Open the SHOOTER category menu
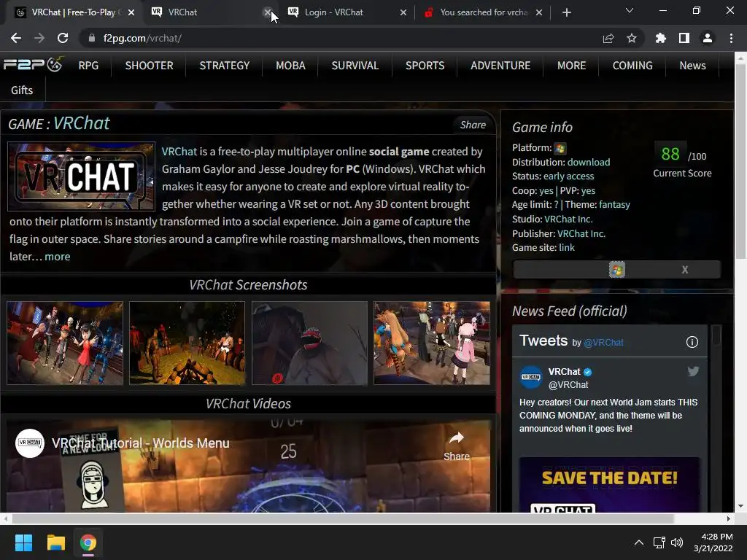Screen dimensions: 747x560 [x=149, y=65]
